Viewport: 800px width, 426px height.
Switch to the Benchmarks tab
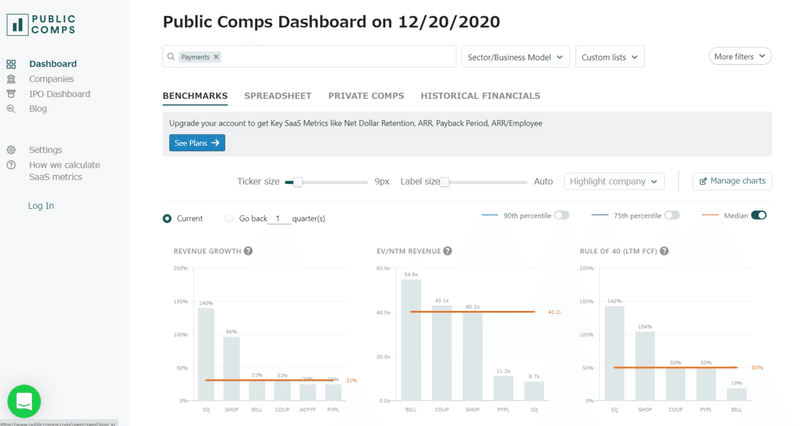point(195,96)
